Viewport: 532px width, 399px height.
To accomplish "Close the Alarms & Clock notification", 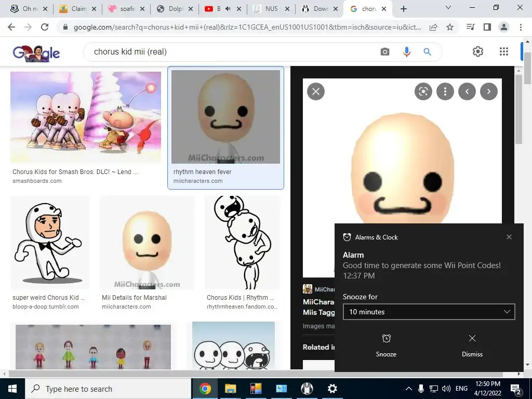I will 509,237.
